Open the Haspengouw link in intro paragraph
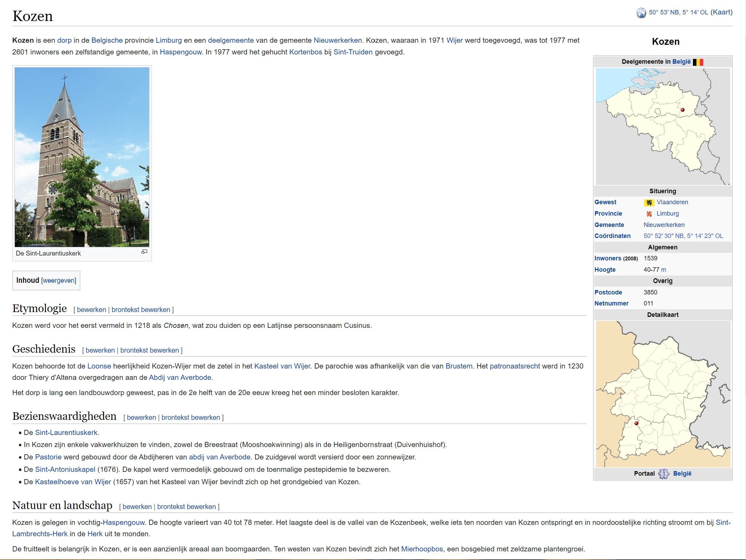This screenshot has width=746, height=560. [181, 52]
